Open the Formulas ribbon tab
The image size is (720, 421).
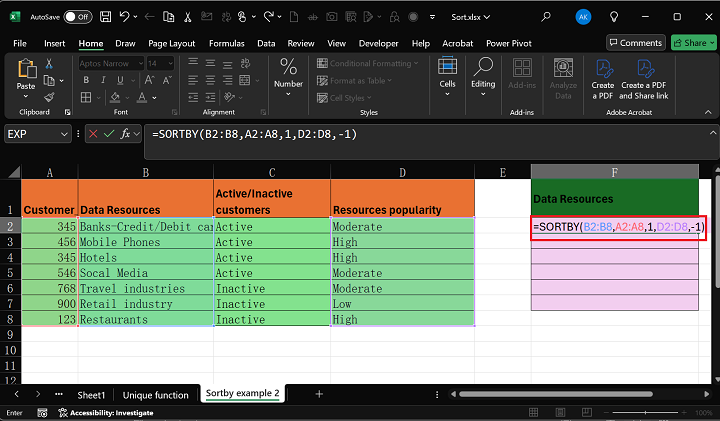[229, 43]
